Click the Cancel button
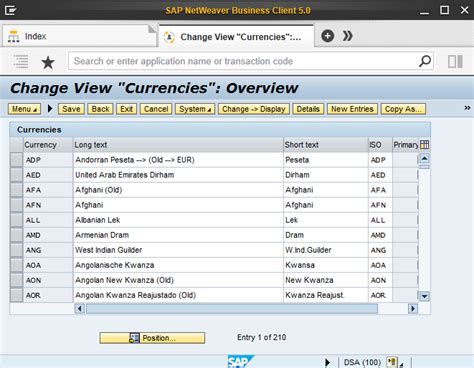Screen dimensions: 474x368 coord(156,109)
